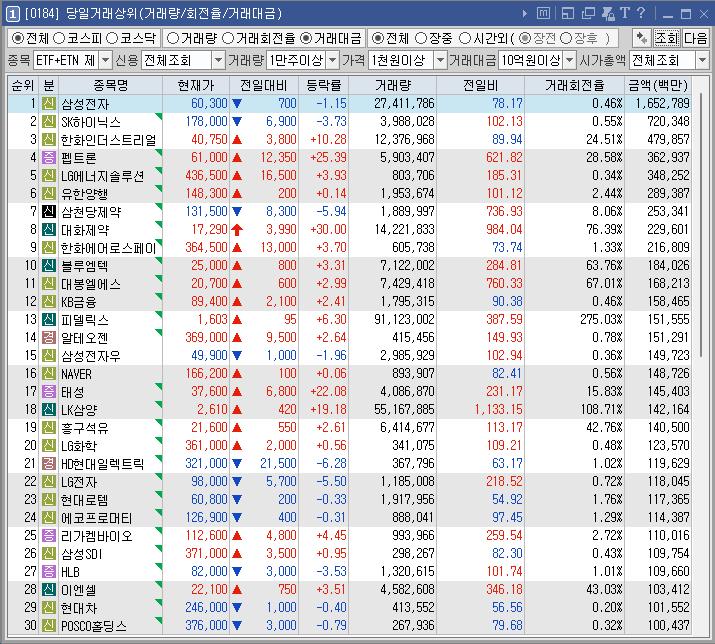Select the 거래량 sort radio button
This screenshot has width=715, height=644.
(173, 38)
